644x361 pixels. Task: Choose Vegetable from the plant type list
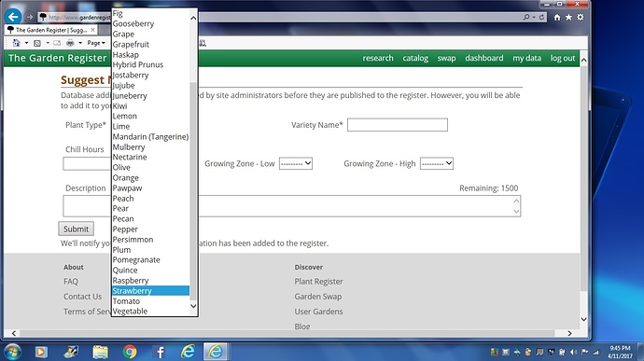tap(150, 312)
